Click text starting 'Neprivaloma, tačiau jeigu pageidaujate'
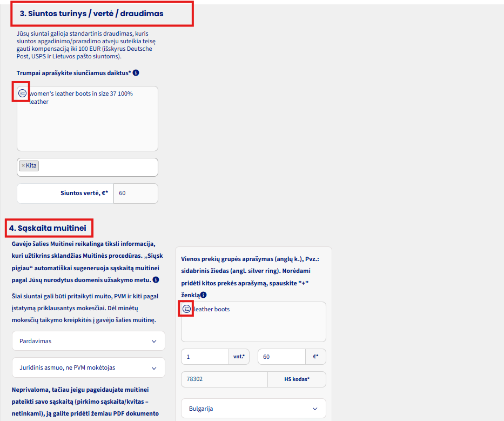 click(85, 402)
